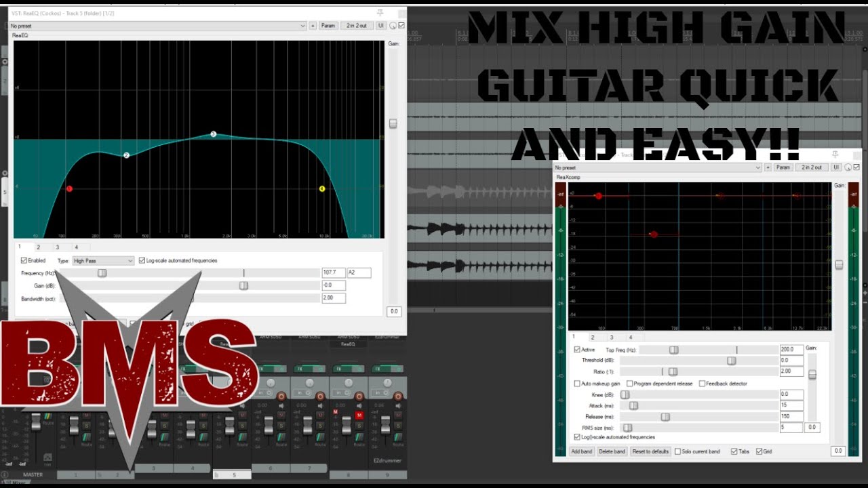Click Delete band in ReaXcomp
Viewport: 868px width, 488px height.
coord(612,451)
